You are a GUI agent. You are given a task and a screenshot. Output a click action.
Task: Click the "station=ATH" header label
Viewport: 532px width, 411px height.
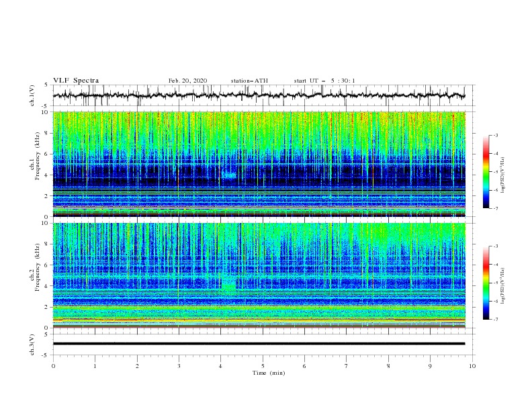249,81
